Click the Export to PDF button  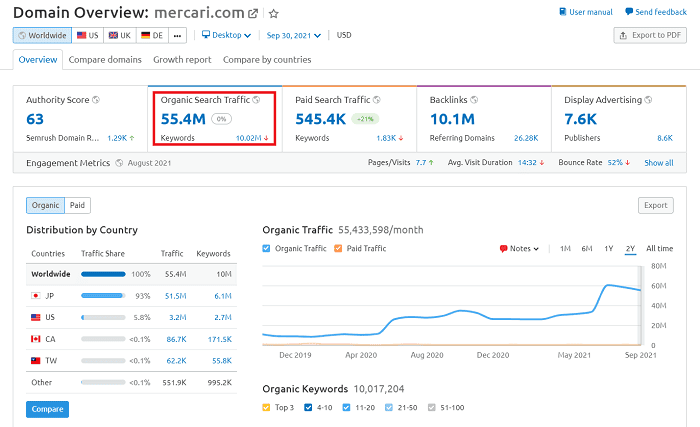coord(650,35)
